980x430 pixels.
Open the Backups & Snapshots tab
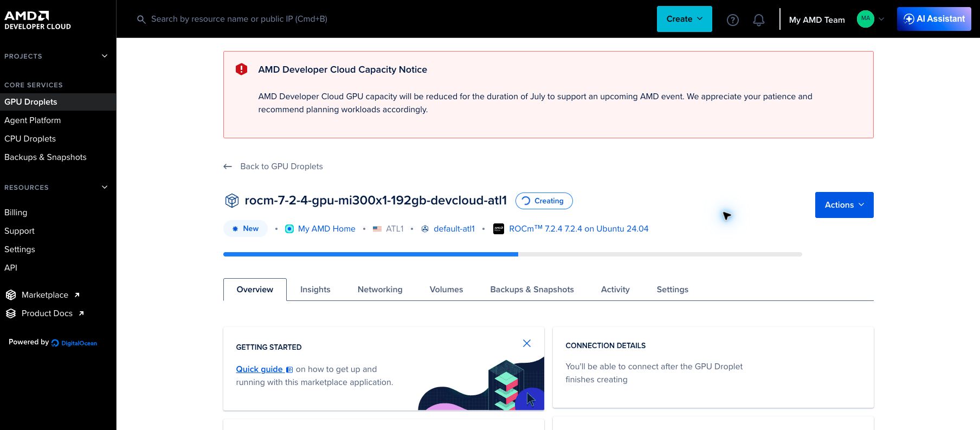coord(532,290)
